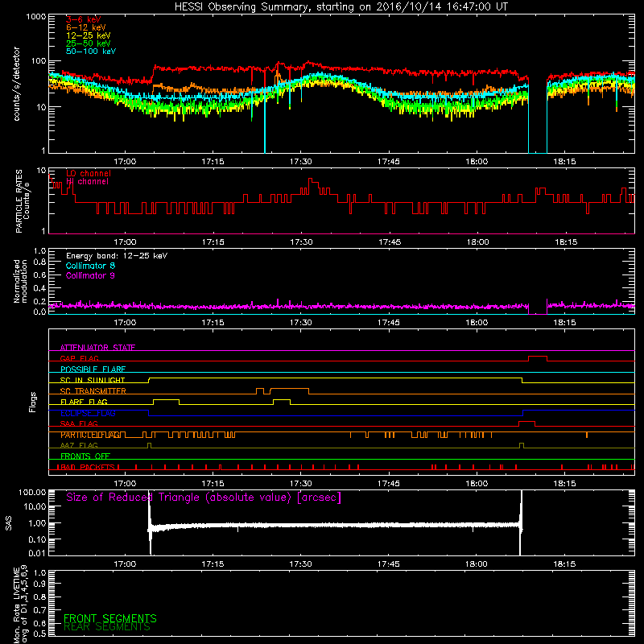Screen dimensions: 644x644
Task: Click the Normalized modulation axis label
Action: click(x=20, y=281)
